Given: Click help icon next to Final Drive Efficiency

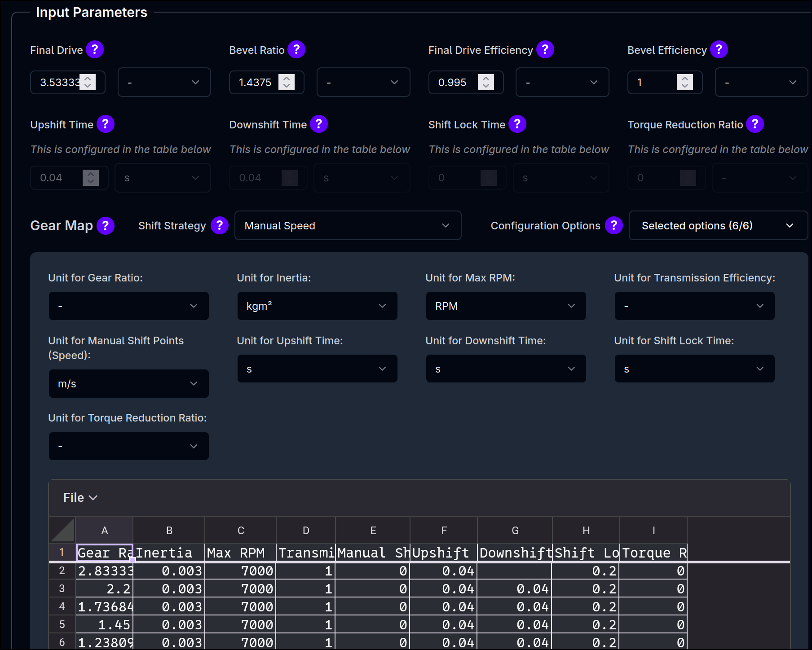Looking at the screenshot, I should 545,49.
